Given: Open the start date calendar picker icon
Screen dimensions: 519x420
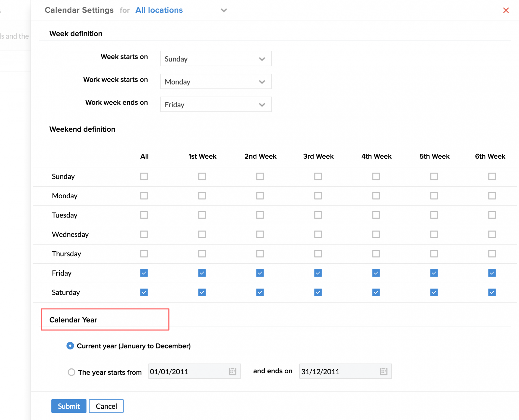Looking at the screenshot, I should pyautogui.click(x=232, y=371).
